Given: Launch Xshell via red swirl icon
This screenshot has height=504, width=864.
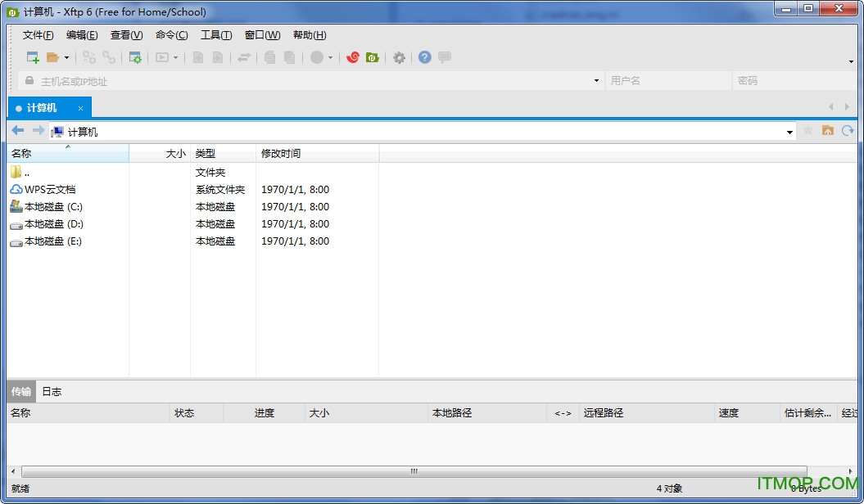Looking at the screenshot, I should pyautogui.click(x=353, y=57).
